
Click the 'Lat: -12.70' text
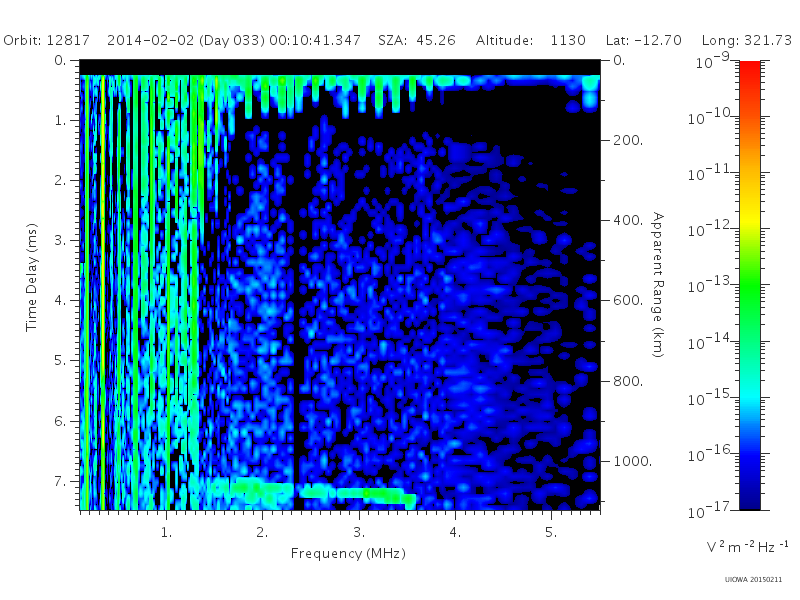(643, 40)
